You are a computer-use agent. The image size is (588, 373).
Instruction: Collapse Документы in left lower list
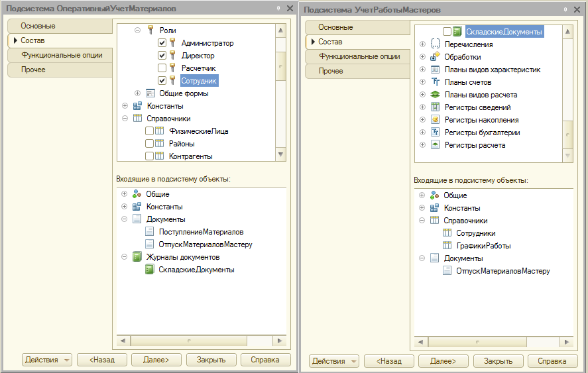pos(124,219)
